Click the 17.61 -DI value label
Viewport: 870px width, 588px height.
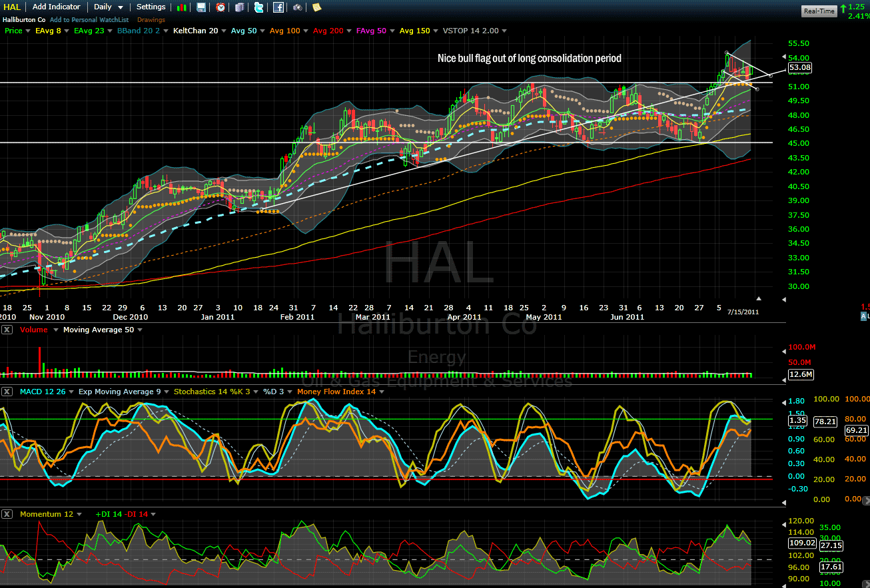[x=831, y=567]
